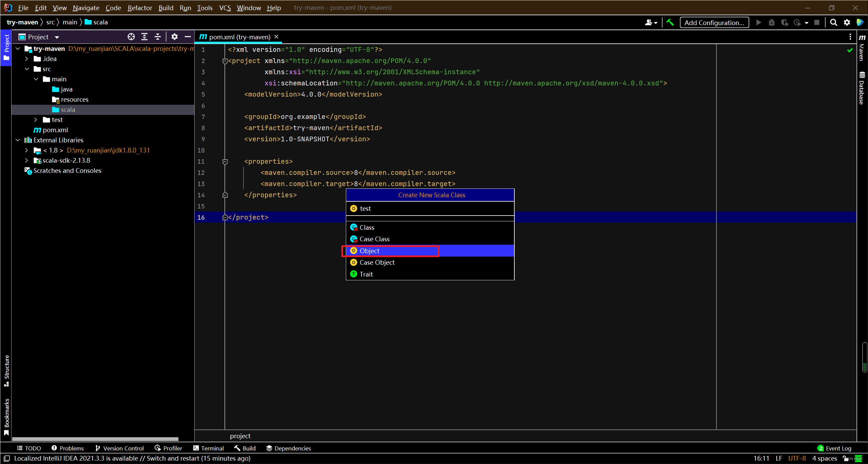The image size is (868, 464).
Task: Expand the .idea folder
Action: 27,59
